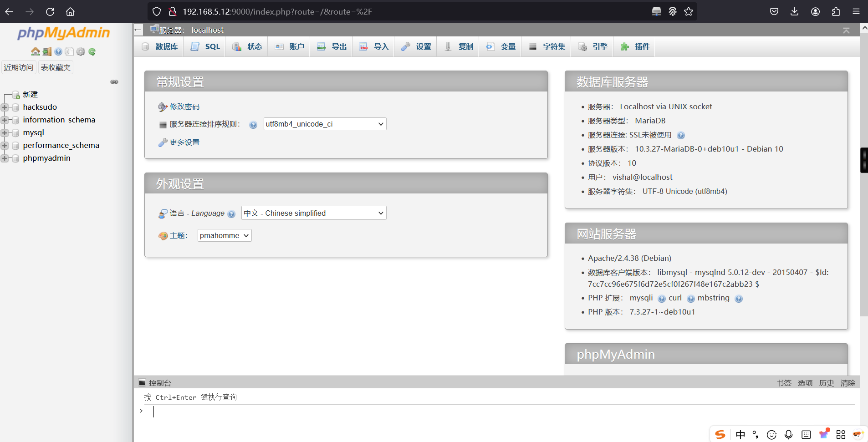Collapse the top menu with the up-arrow icon
This screenshot has width=868, height=442.
[846, 30]
